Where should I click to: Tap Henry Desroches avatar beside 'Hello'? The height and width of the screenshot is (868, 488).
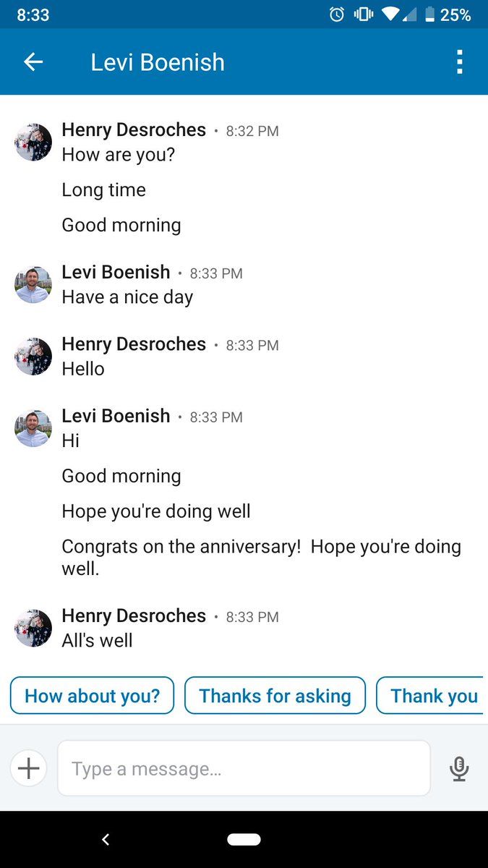[33, 356]
